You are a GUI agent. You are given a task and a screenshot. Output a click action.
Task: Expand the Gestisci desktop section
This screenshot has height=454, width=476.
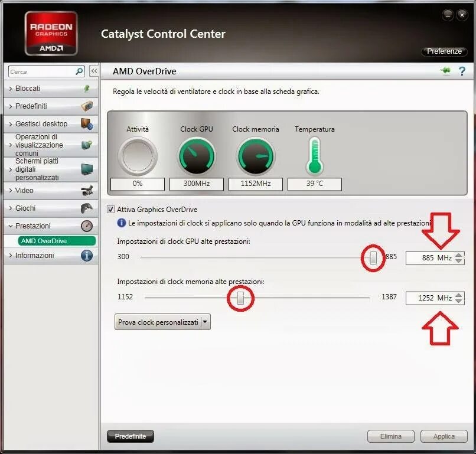(11, 124)
